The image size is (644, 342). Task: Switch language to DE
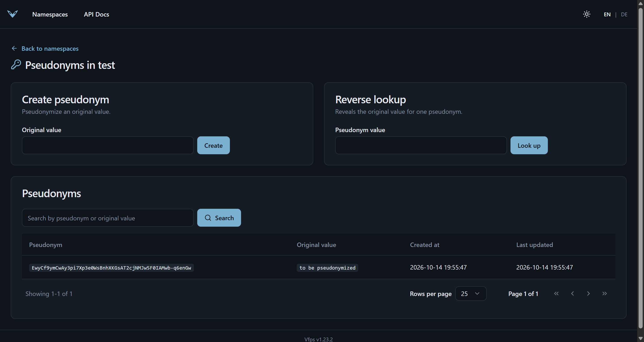624,15
